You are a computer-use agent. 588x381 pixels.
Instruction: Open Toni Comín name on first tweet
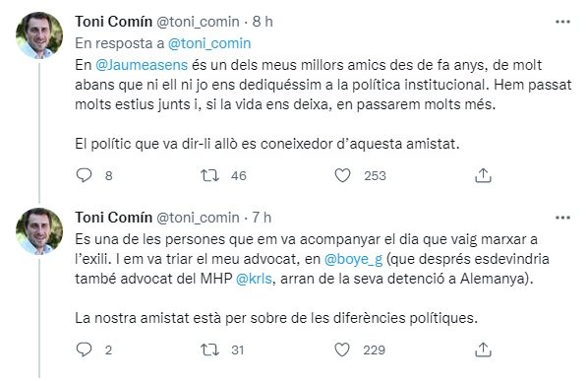pyautogui.click(x=113, y=22)
